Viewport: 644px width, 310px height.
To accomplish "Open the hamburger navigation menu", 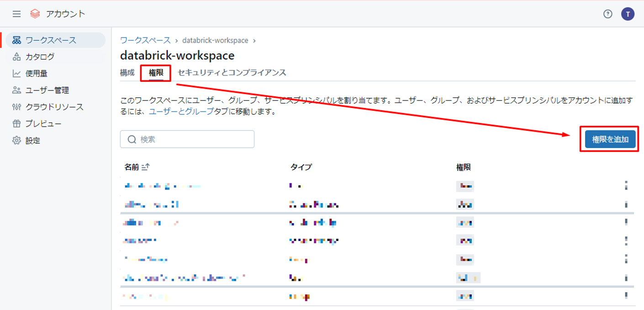I will coord(17,14).
